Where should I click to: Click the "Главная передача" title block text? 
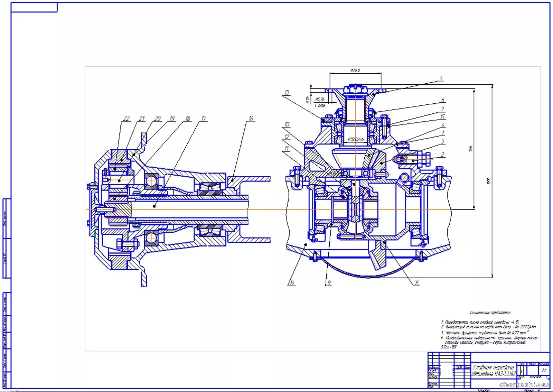(494, 367)
